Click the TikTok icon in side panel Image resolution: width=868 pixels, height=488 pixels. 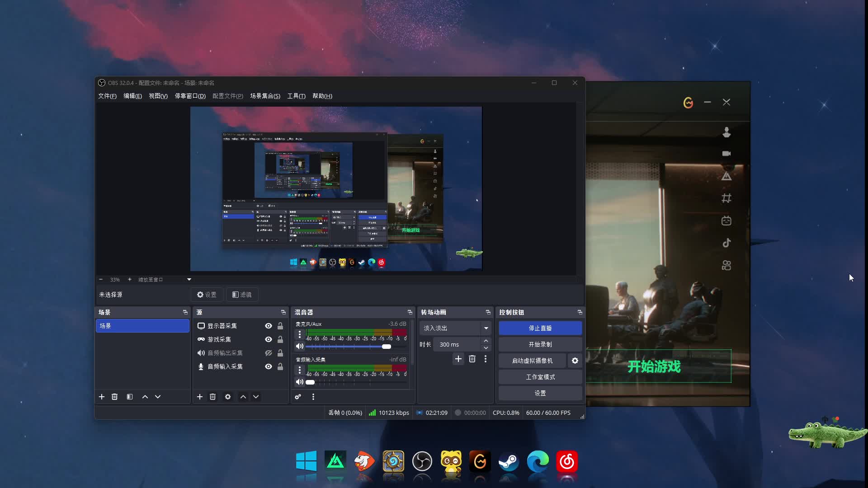click(726, 243)
